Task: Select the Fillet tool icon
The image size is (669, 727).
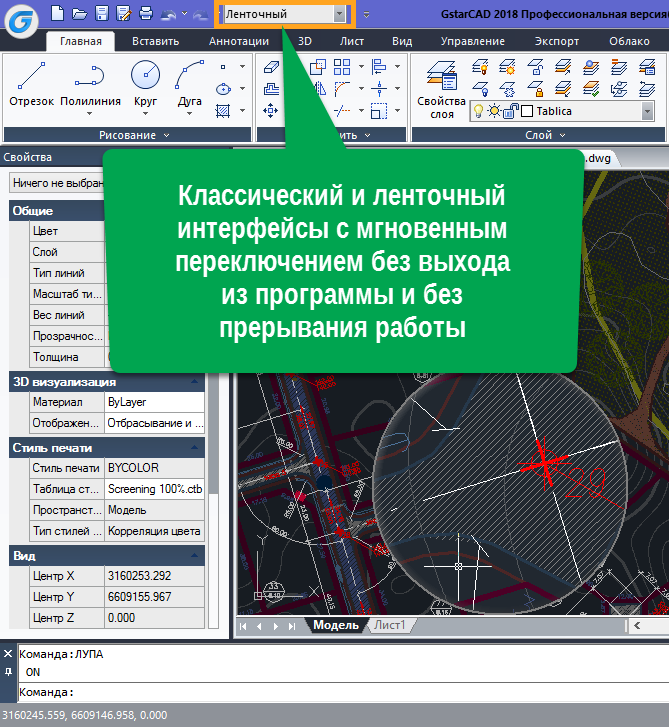Action: [x=342, y=89]
